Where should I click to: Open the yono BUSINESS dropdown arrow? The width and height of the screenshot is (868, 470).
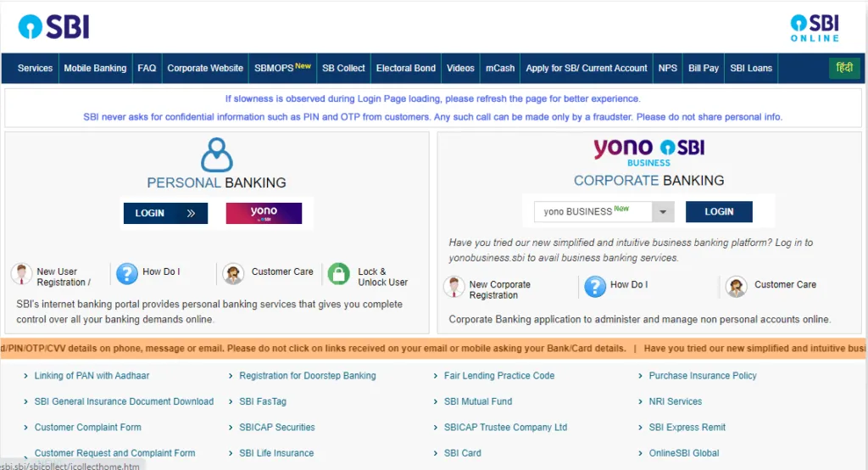click(663, 212)
